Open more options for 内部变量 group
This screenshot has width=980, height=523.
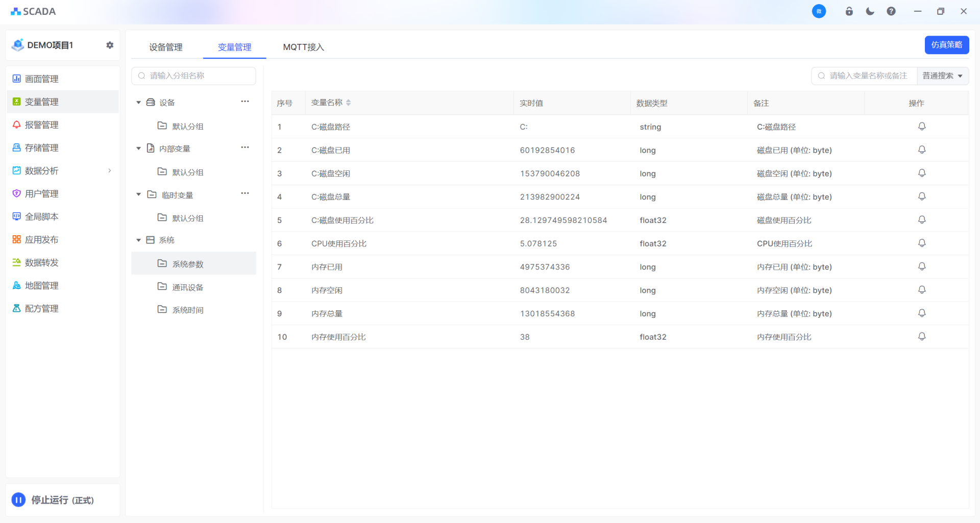click(x=245, y=147)
